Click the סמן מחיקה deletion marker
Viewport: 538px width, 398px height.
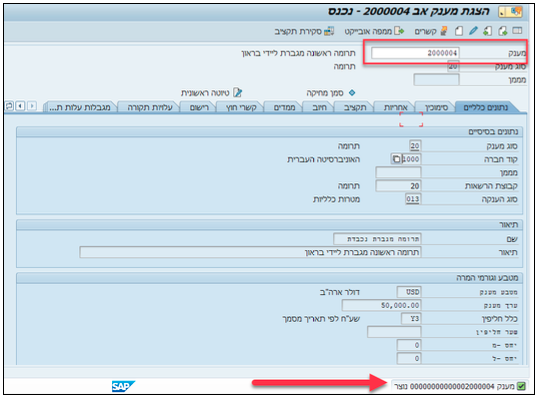point(352,93)
